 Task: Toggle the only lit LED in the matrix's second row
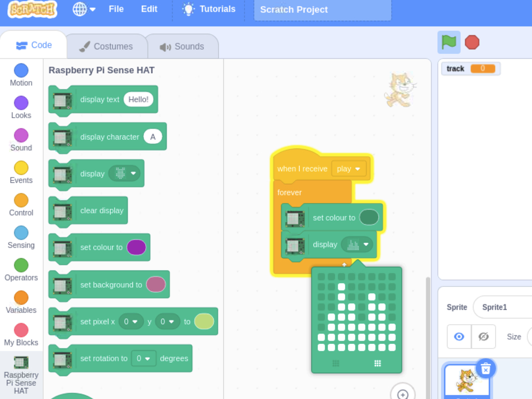pyautogui.click(x=341, y=287)
